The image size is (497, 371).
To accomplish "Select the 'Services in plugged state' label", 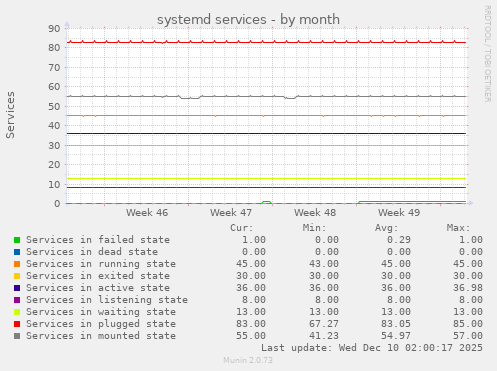I will pyautogui.click(x=101, y=324).
